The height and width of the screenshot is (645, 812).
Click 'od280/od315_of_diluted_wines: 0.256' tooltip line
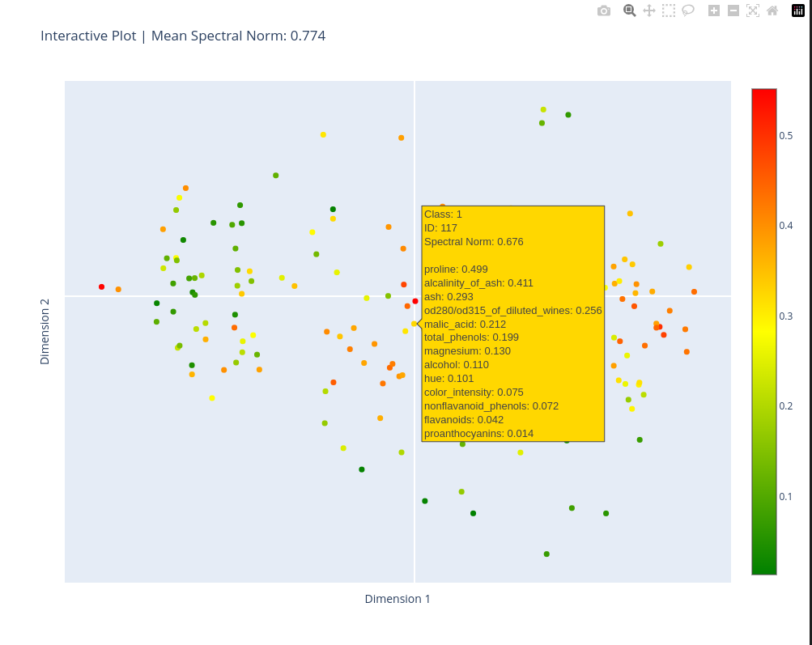[x=512, y=311]
